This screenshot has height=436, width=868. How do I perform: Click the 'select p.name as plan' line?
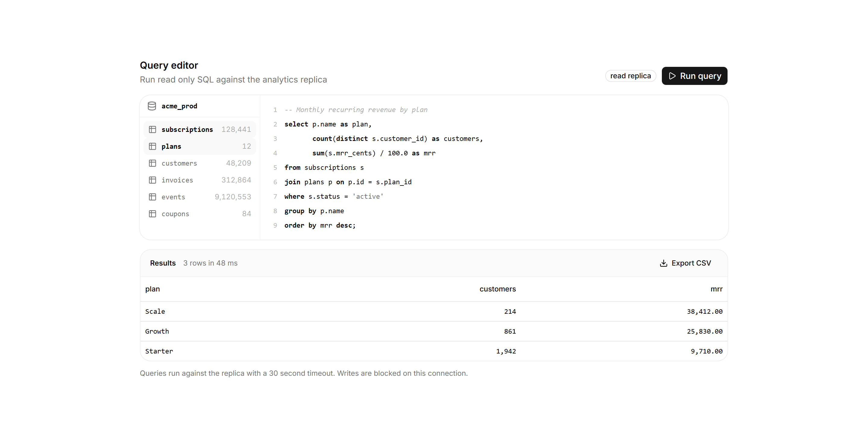click(328, 124)
